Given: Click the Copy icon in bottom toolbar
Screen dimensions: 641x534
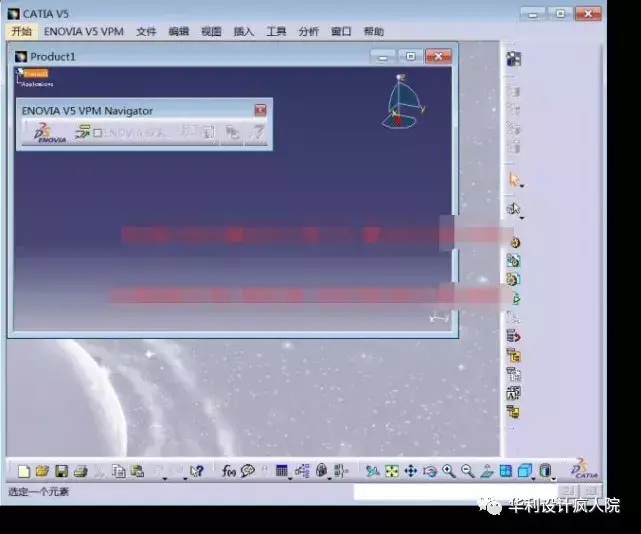Looking at the screenshot, I should coord(119,471).
